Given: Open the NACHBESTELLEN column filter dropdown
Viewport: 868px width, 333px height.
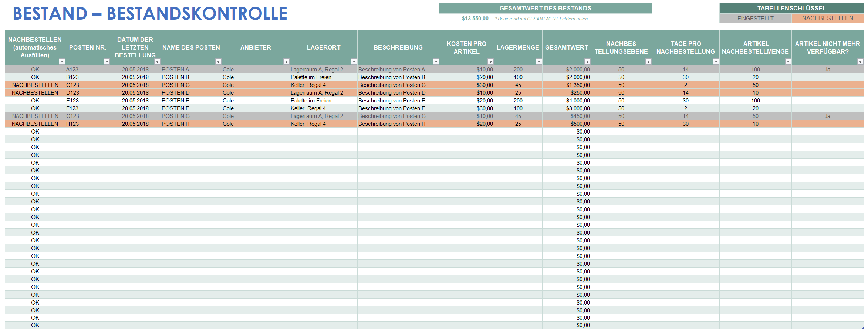Looking at the screenshot, I should (62, 62).
